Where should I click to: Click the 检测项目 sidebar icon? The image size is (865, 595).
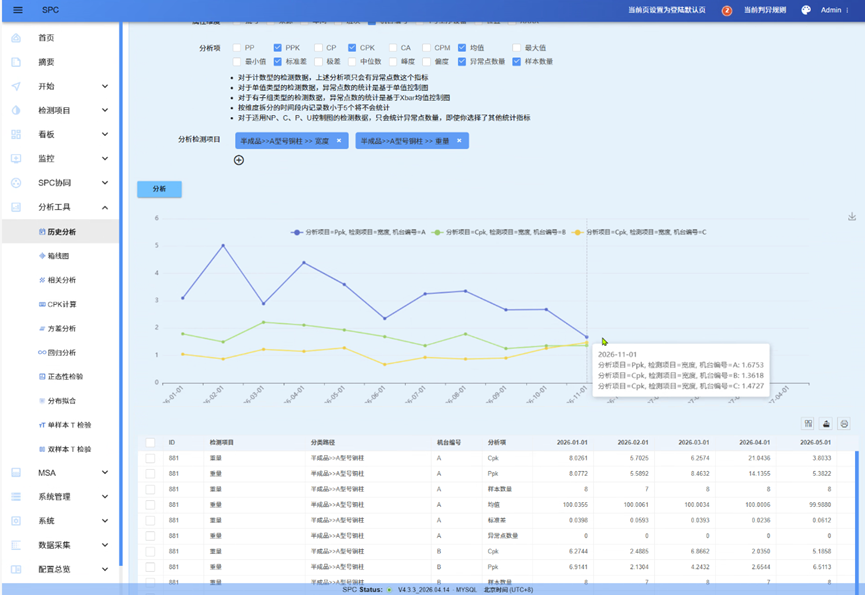(x=16, y=110)
